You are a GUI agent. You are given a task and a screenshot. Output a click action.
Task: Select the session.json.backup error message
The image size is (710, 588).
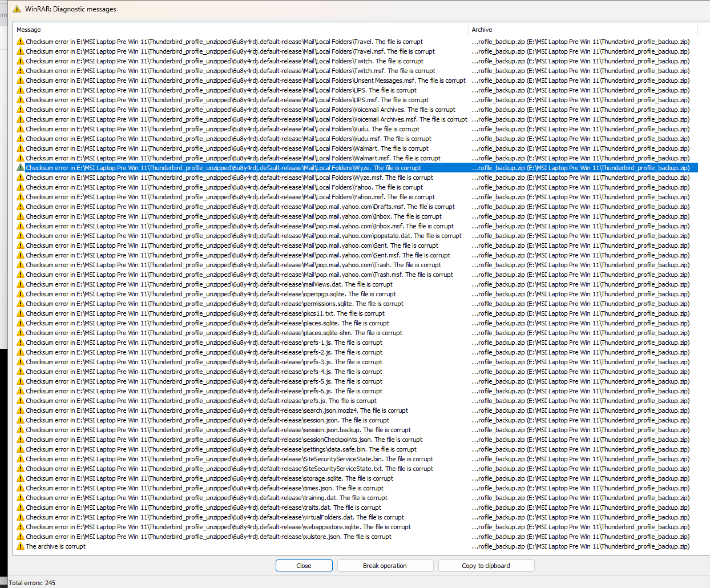(x=218, y=430)
